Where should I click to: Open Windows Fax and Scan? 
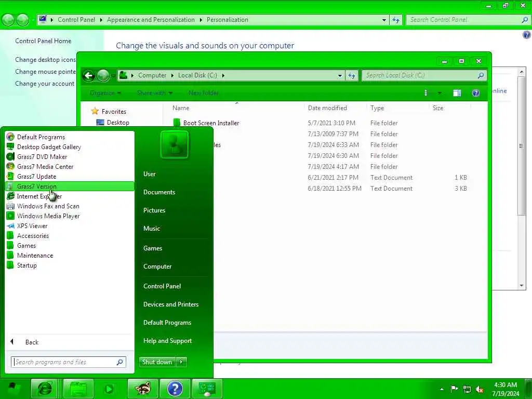tap(48, 206)
